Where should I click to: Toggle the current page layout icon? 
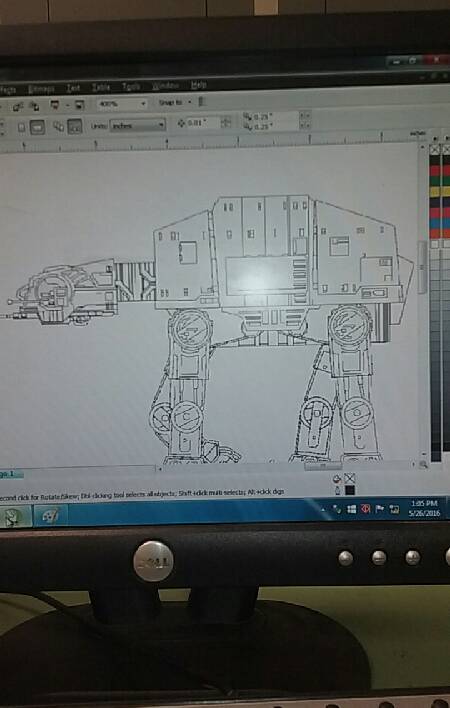74,126
